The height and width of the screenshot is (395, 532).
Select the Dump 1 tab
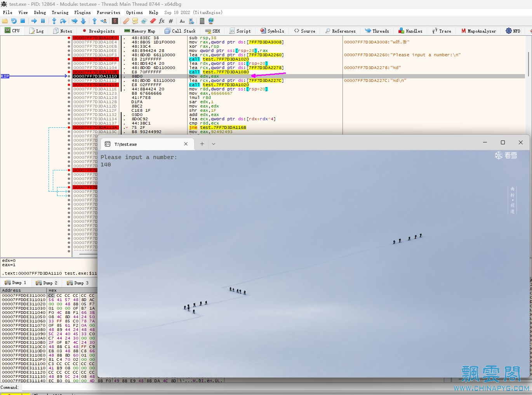click(x=16, y=283)
